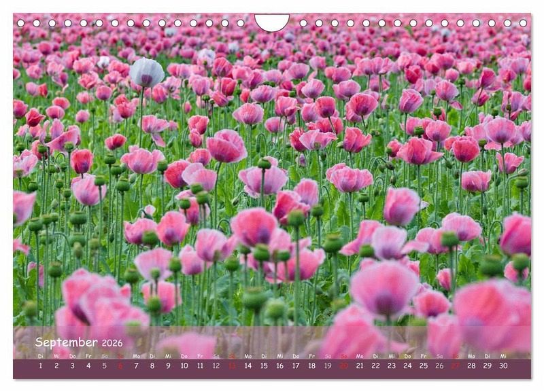The image size is (544, 392).
Task: Click the "September" month heading
Action: [x=66, y=342]
